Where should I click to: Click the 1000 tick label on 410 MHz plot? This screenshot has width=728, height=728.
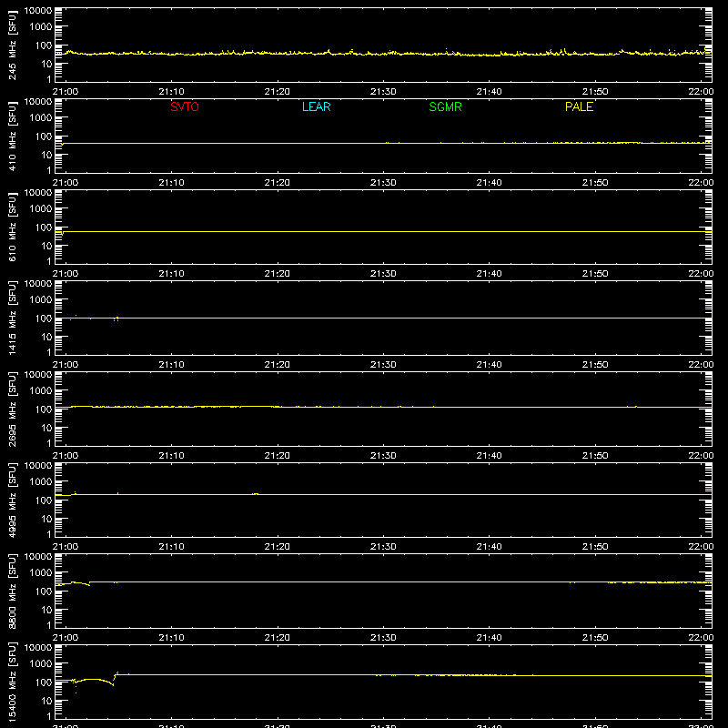41,118
